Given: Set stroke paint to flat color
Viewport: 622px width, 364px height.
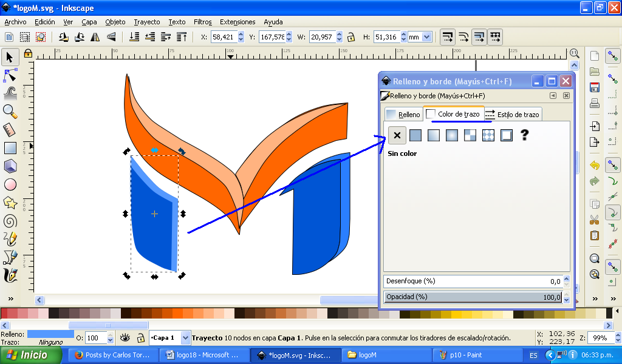Looking at the screenshot, I should (x=415, y=135).
